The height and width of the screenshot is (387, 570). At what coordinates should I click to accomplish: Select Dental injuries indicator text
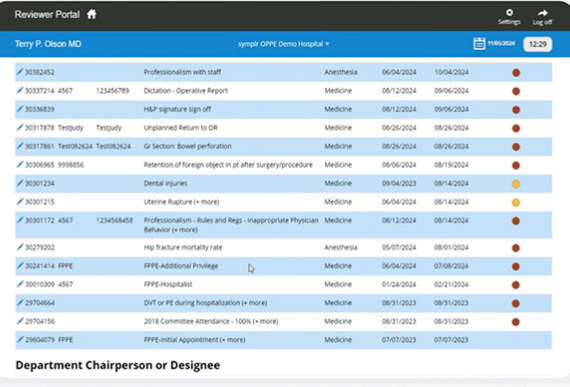pos(165,183)
